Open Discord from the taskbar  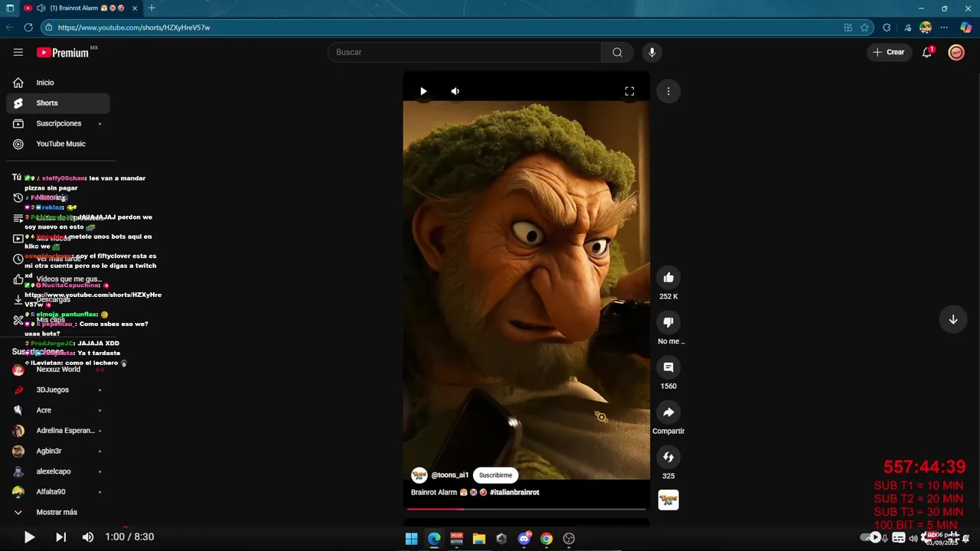tap(524, 539)
